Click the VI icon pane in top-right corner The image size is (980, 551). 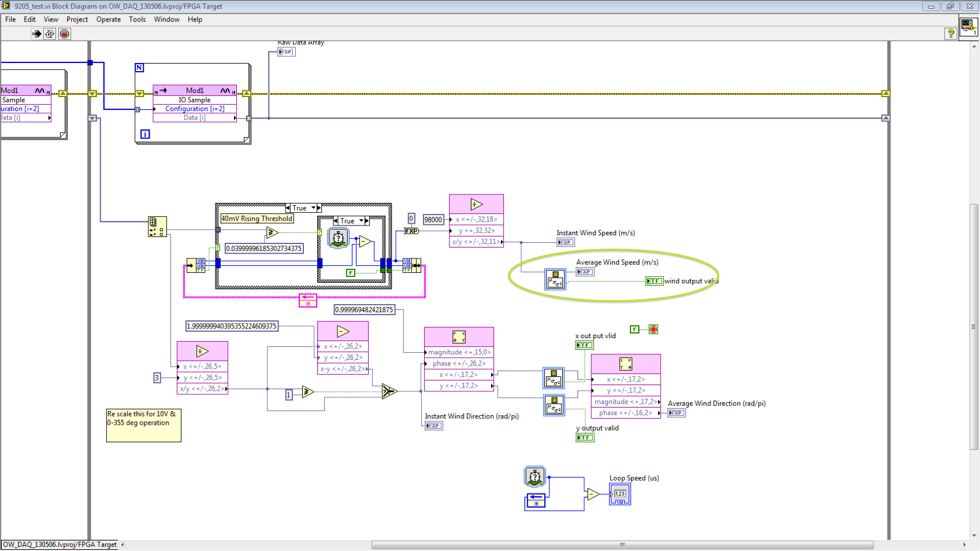point(969,27)
